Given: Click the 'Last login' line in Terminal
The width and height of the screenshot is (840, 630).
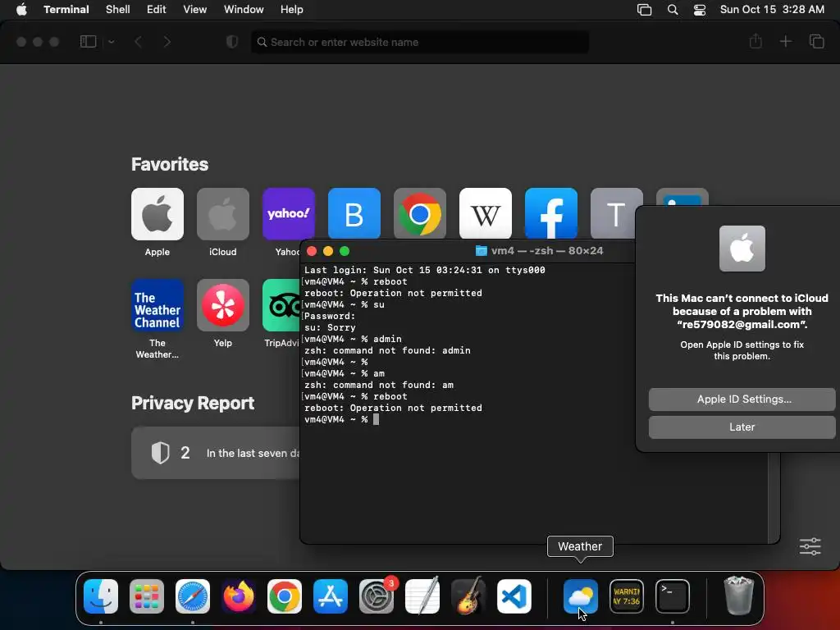Looking at the screenshot, I should tap(425, 270).
